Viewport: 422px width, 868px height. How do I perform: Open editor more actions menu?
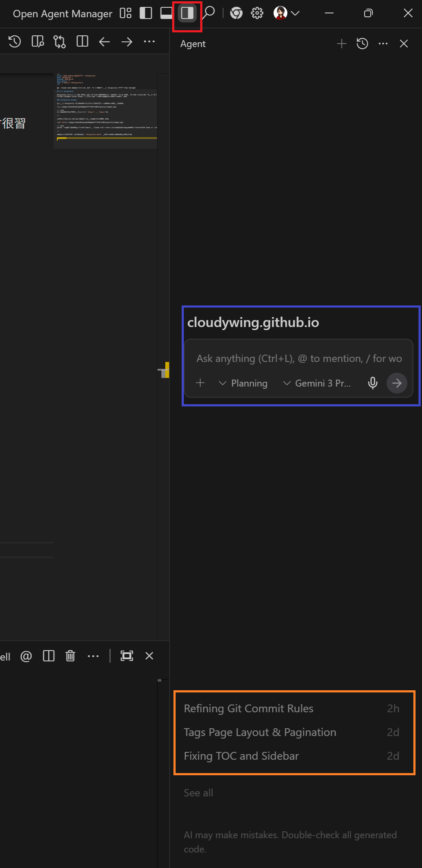149,42
